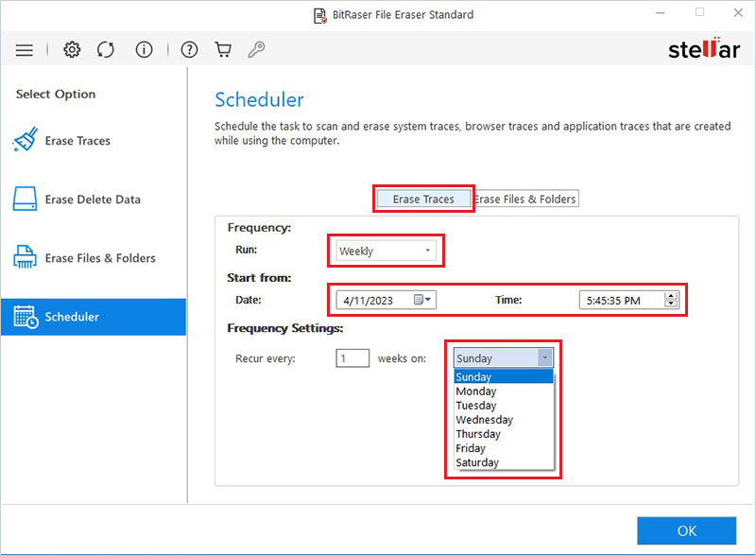The width and height of the screenshot is (756, 556).
Task: Click the OK button
Action: (687, 530)
